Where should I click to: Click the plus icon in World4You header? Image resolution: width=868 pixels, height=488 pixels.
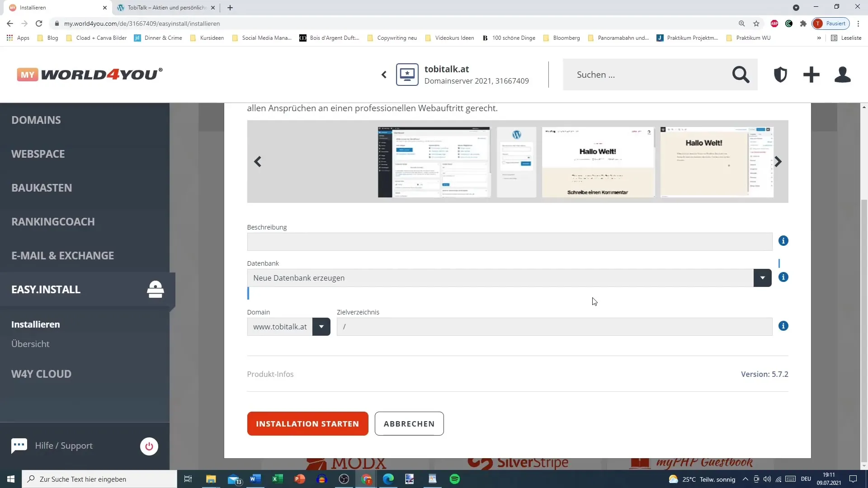click(x=811, y=75)
